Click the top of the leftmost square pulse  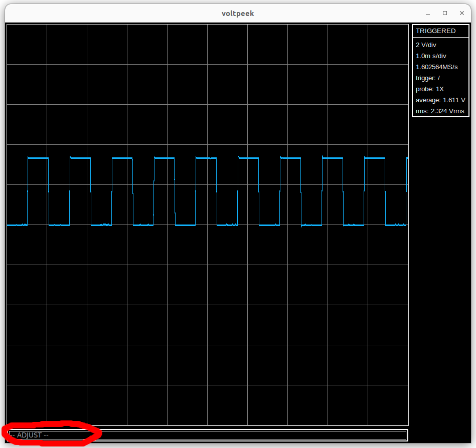pos(38,158)
